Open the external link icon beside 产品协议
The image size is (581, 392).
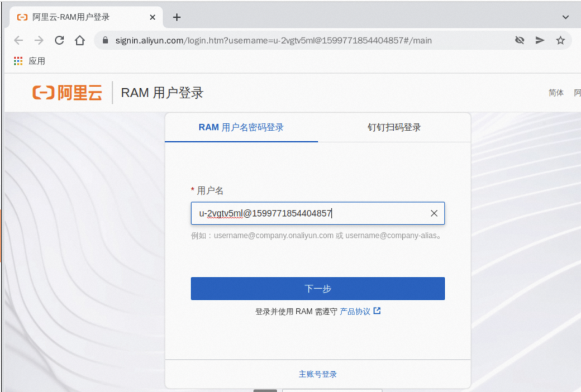[377, 311]
